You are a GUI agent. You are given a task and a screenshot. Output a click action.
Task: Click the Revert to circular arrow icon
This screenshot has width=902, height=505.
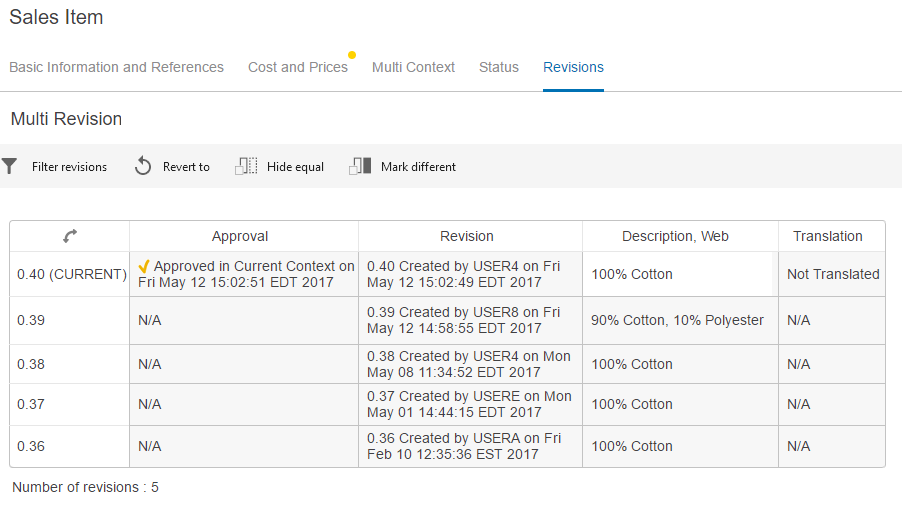click(x=143, y=166)
